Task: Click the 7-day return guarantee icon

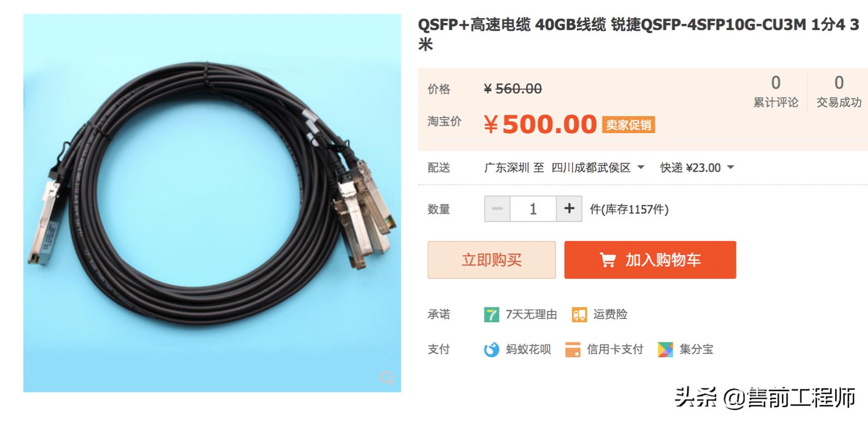Action: click(491, 315)
